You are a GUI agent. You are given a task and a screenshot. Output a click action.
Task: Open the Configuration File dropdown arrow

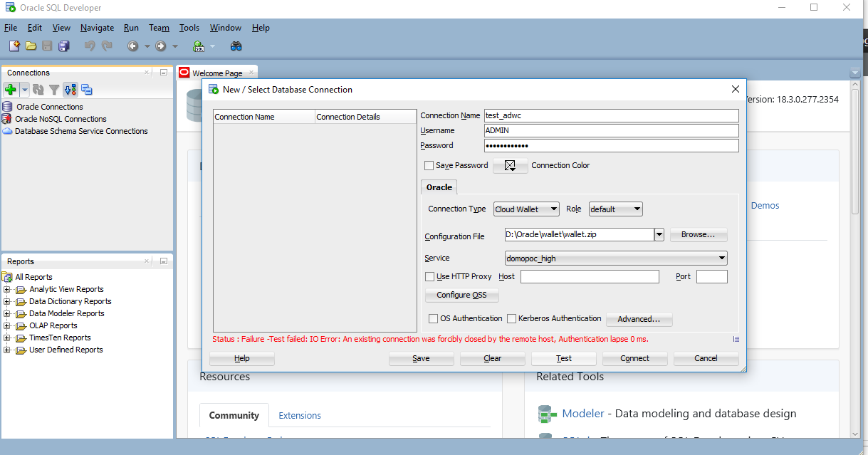659,234
